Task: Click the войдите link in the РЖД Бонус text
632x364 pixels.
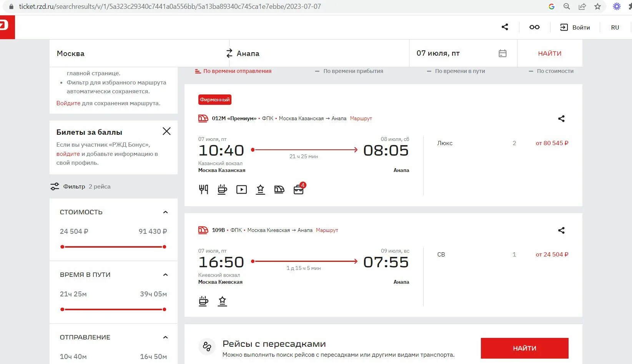Action: [x=68, y=154]
